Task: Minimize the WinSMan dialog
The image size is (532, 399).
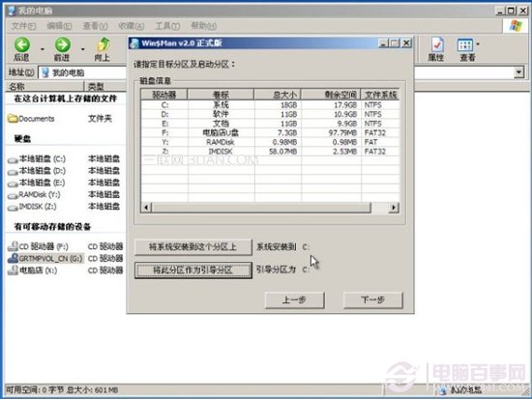Action: click(x=383, y=43)
